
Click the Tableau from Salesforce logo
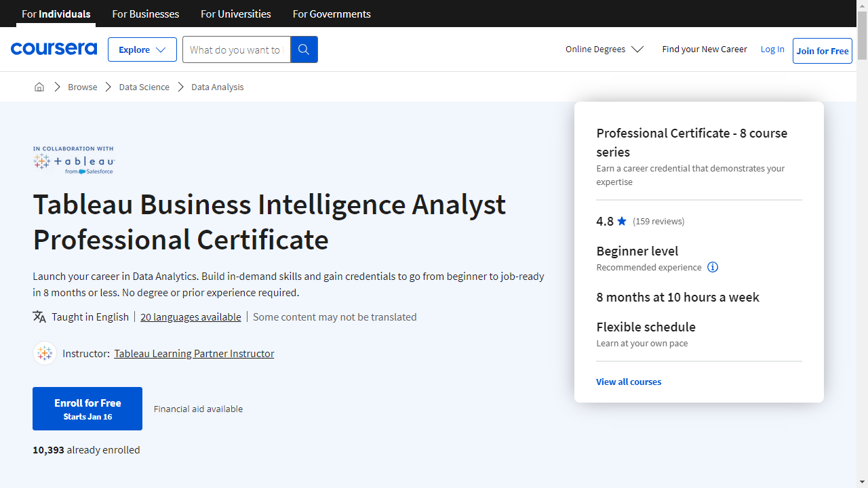[75, 161]
